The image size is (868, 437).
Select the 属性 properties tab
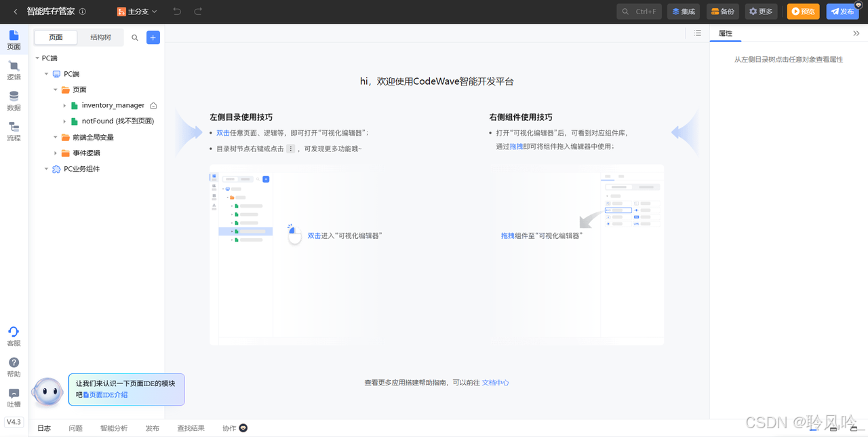pos(725,33)
